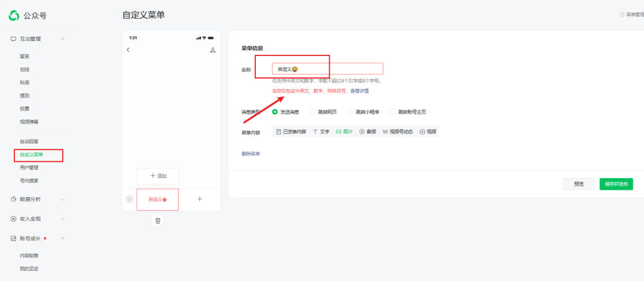Click the 预览 button
This screenshot has width=644, height=281.
point(578,184)
